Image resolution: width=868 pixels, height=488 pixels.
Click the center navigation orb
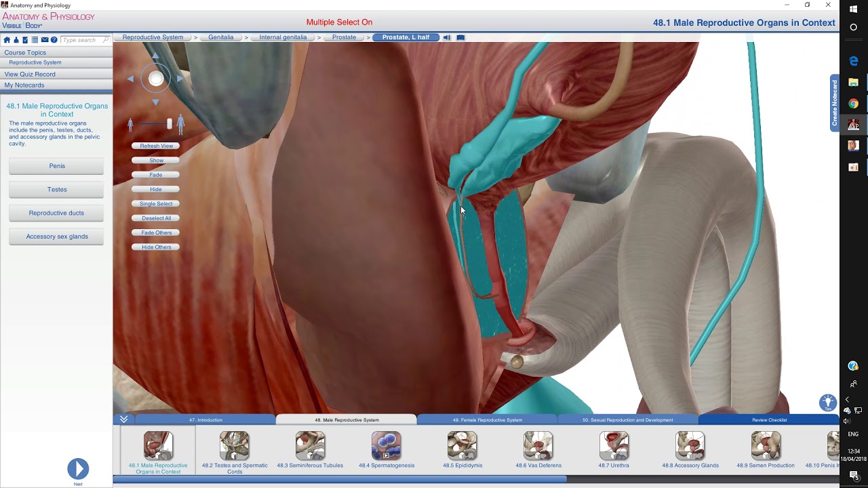tap(156, 79)
